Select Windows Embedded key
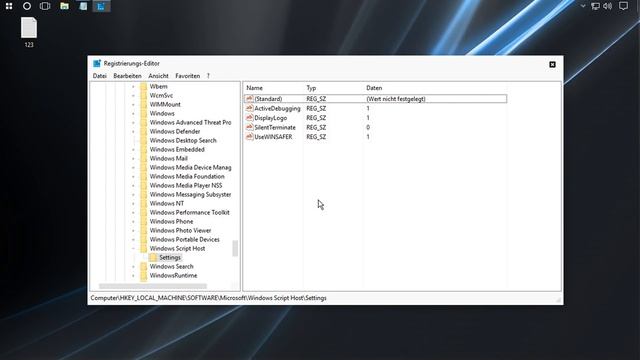This screenshot has height=360, width=640. 177,149
